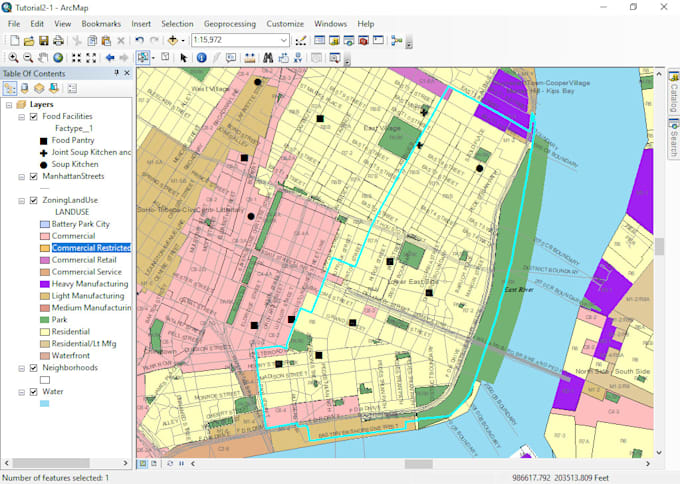Image resolution: width=680 pixels, height=484 pixels.
Task: Collapse the Layers data frame
Action: pos(9,105)
